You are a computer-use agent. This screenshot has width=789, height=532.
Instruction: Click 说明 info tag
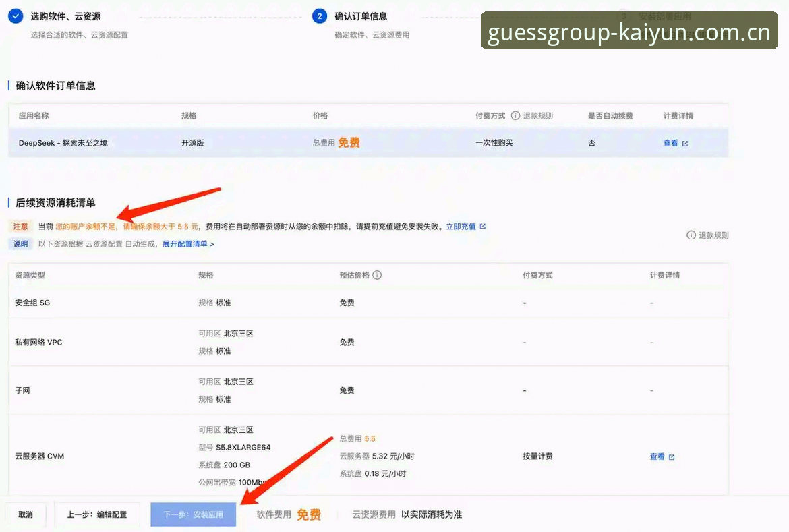point(21,244)
